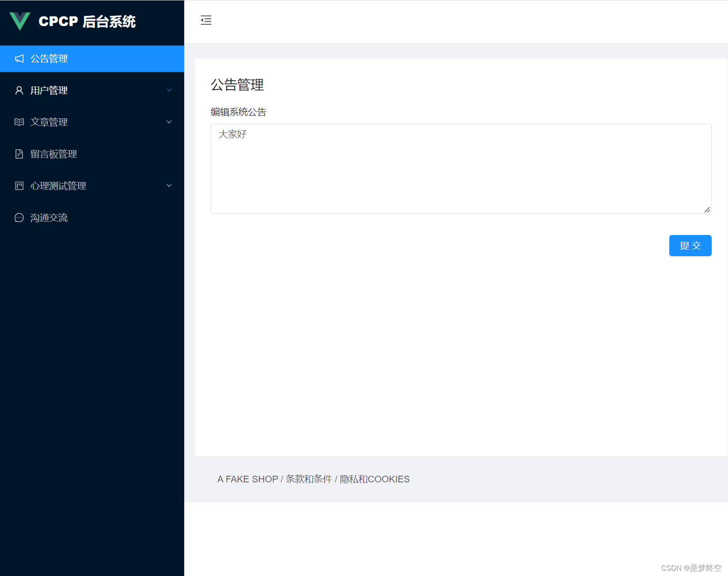Click the user icon beside 用户管理
This screenshot has width=728, height=576.
coord(19,91)
